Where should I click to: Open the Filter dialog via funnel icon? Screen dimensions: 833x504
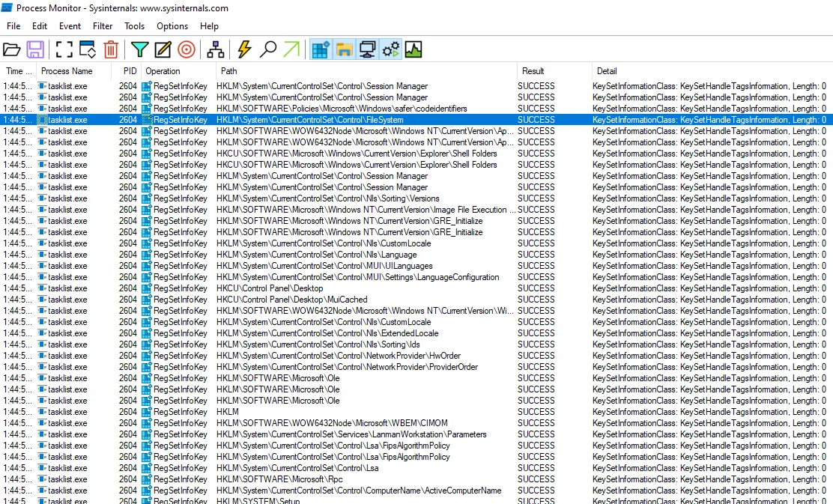[140, 49]
